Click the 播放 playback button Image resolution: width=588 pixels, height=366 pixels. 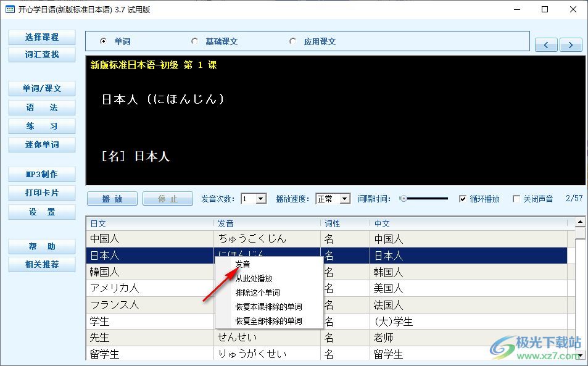pyautogui.click(x=112, y=199)
